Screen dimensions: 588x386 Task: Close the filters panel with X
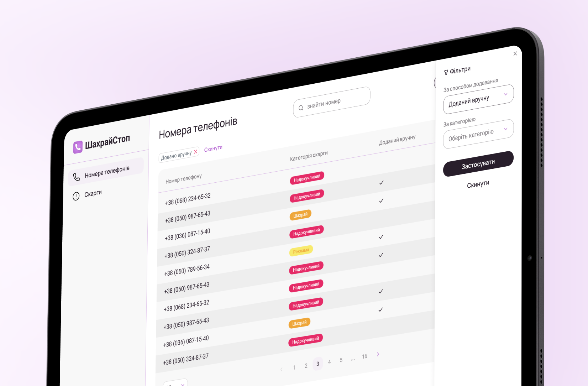tap(515, 54)
